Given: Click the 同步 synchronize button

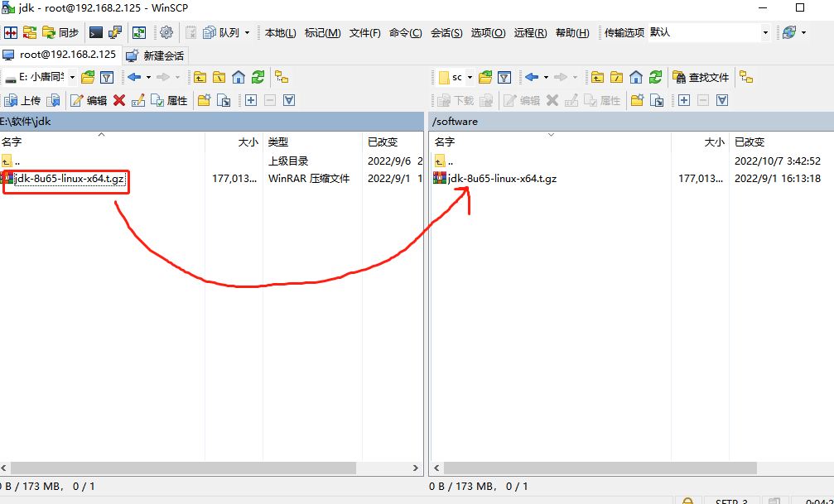Looking at the screenshot, I should (x=60, y=33).
